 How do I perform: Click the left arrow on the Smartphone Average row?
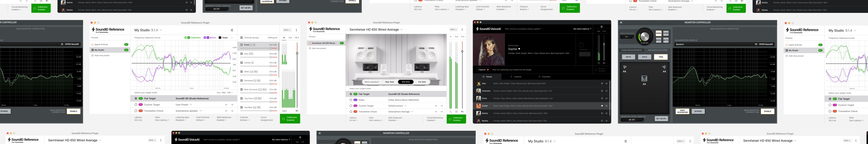coord(436,112)
